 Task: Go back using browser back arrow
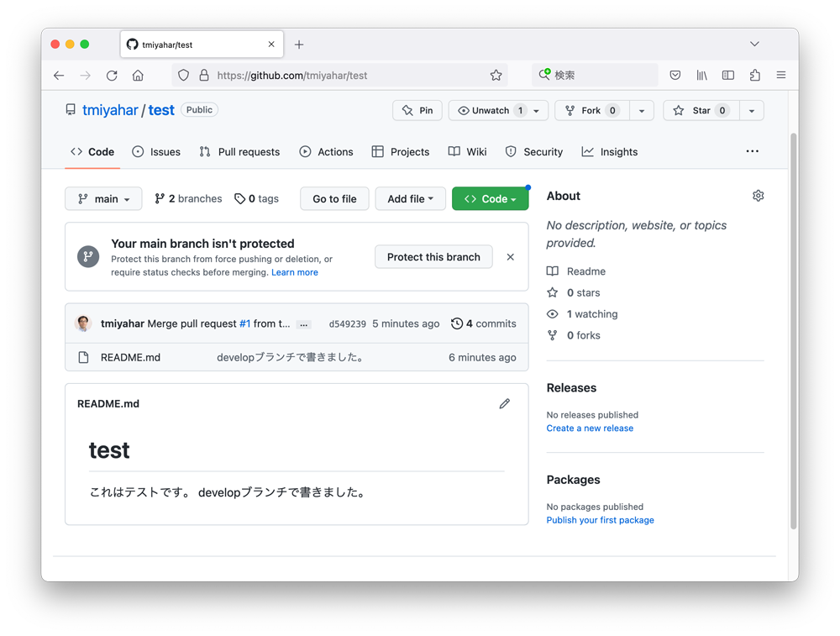[59, 76]
